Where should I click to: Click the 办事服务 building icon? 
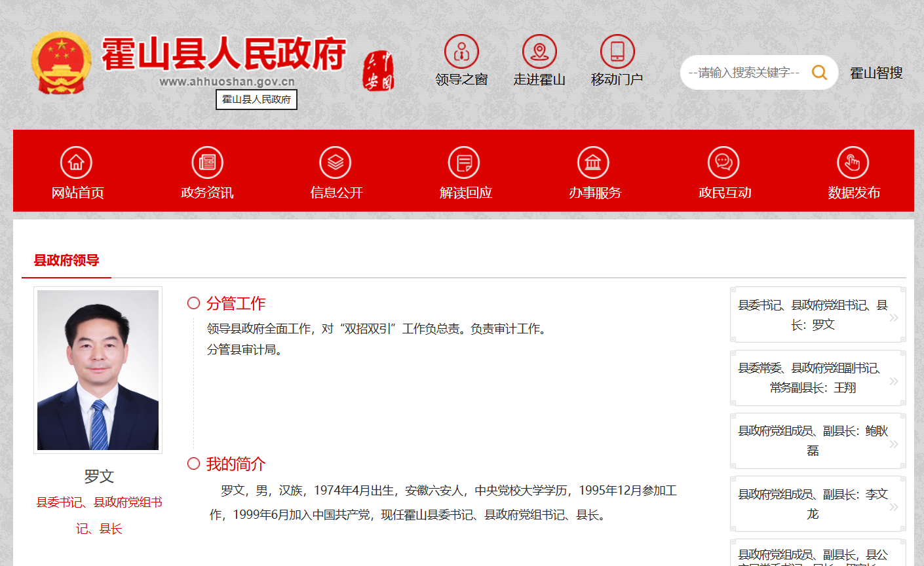593,162
